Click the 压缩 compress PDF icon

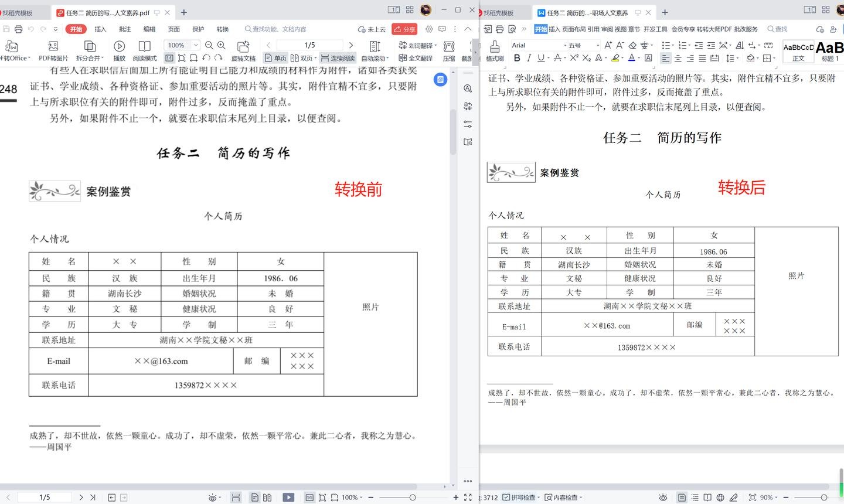click(x=449, y=50)
